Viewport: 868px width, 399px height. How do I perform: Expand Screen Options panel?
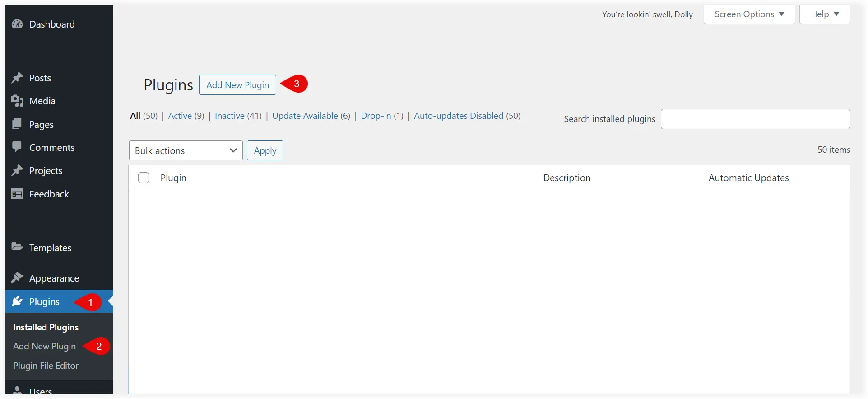pyautogui.click(x=749, y=14)
